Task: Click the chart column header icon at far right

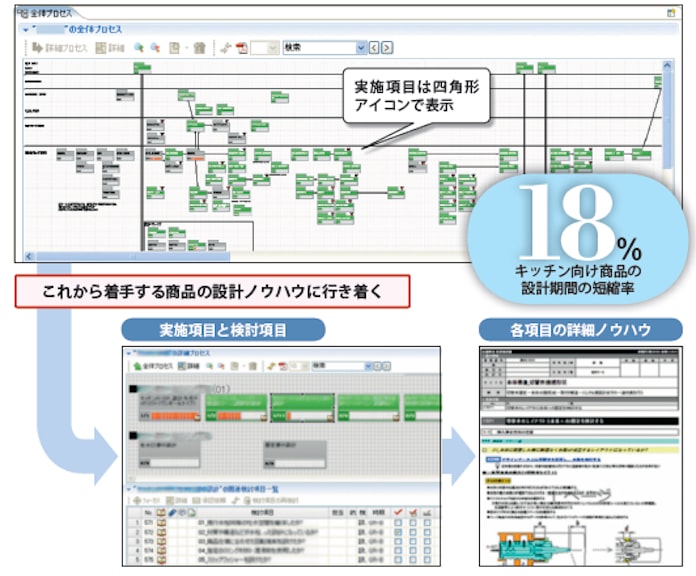Action: tap(427, 513)
